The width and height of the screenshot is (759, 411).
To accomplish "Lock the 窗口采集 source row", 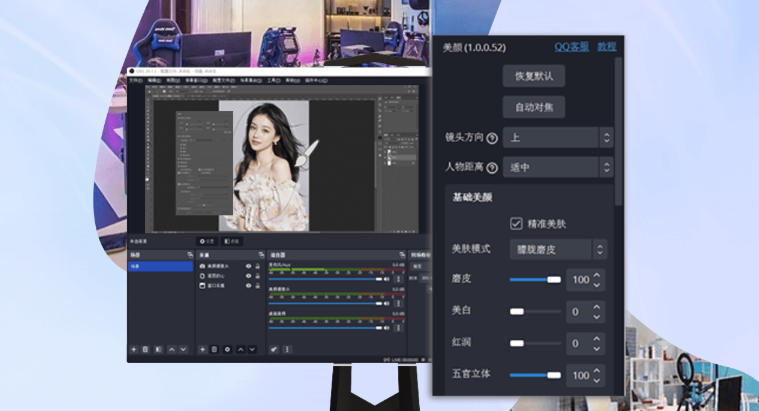I will click(258, 286).
